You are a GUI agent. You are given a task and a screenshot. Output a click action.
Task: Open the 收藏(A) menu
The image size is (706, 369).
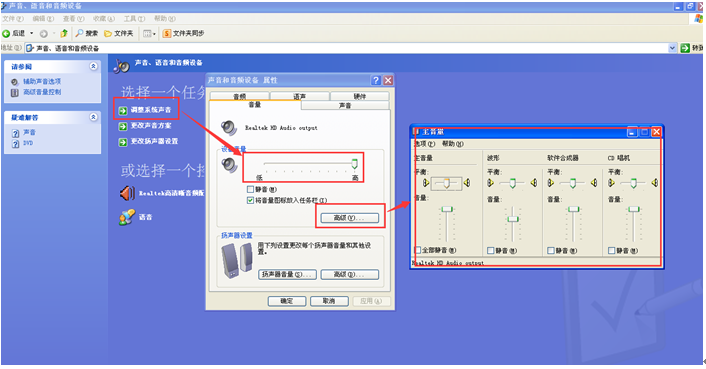click(104, 18)
